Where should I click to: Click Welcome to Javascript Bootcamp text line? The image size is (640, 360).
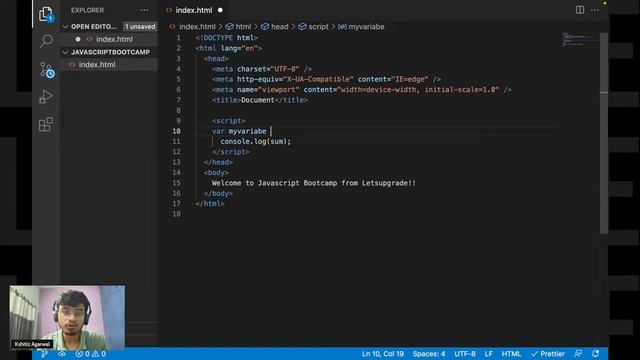(314, 183)
